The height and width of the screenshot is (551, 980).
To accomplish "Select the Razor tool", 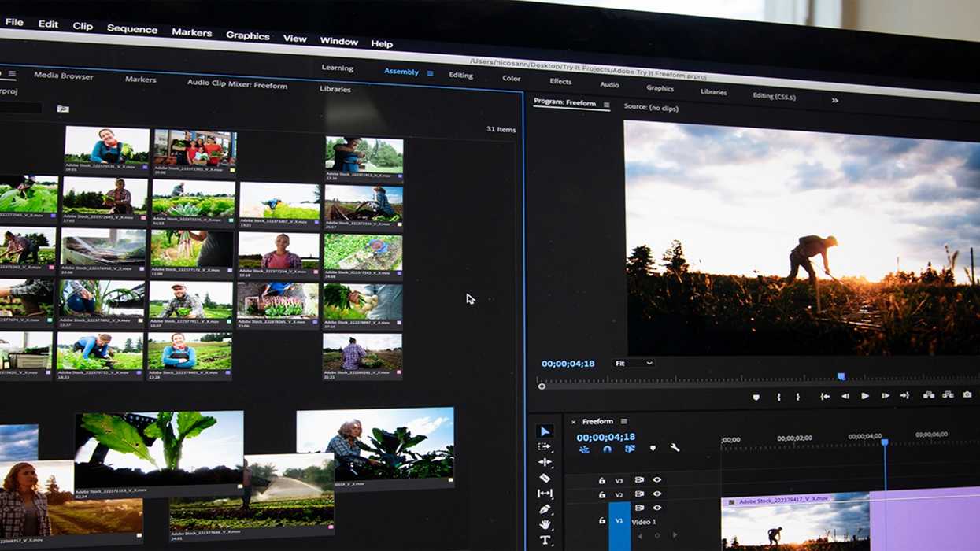I will click(545, 478).
